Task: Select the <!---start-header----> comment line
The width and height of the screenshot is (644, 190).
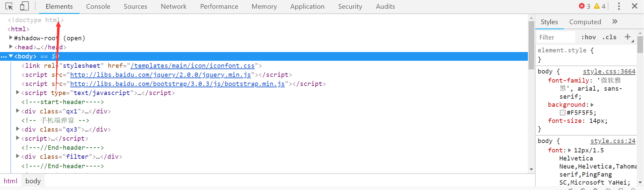Action: [63, 102]
